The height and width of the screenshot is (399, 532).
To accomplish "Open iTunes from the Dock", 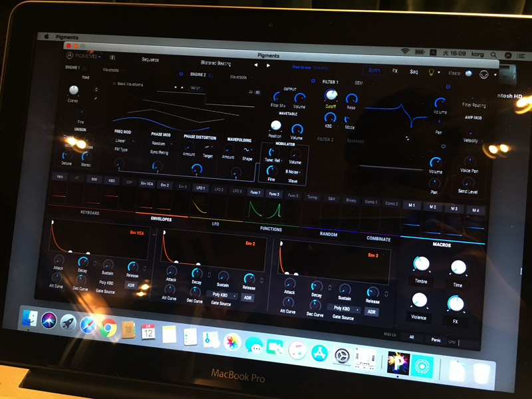I will coord(297,350).
